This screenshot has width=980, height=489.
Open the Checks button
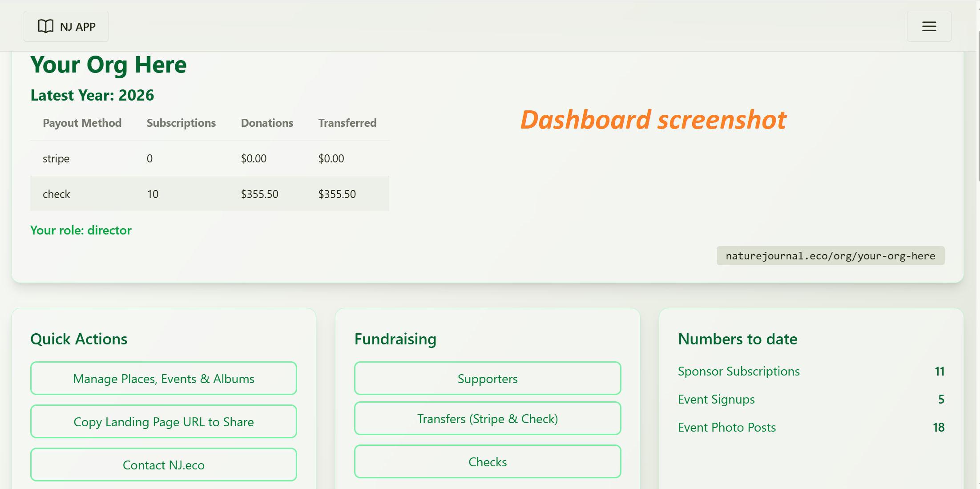[487, 461]
